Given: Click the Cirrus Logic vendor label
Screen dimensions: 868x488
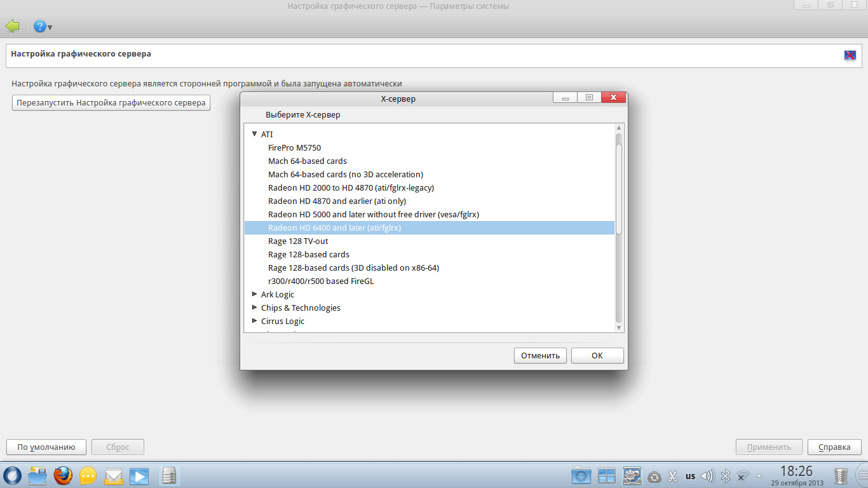Looking at the screenshot, I should [283, 321].
